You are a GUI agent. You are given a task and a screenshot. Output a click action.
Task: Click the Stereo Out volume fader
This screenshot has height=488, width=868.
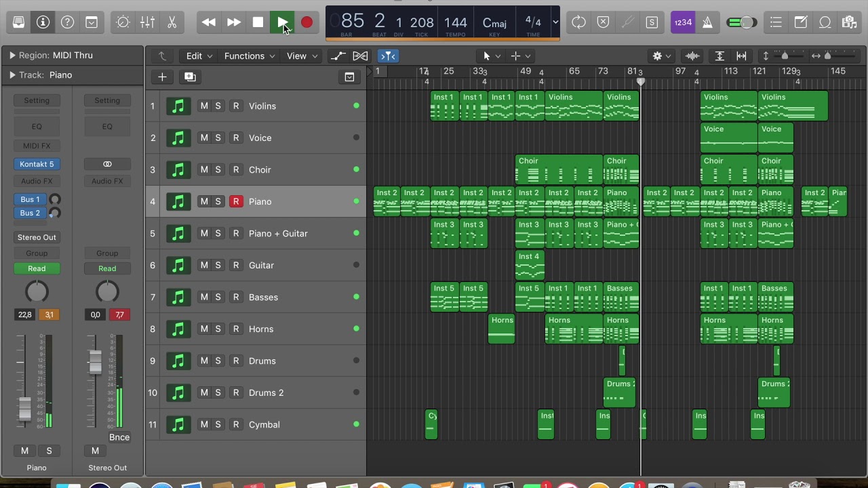coord(95,362)
